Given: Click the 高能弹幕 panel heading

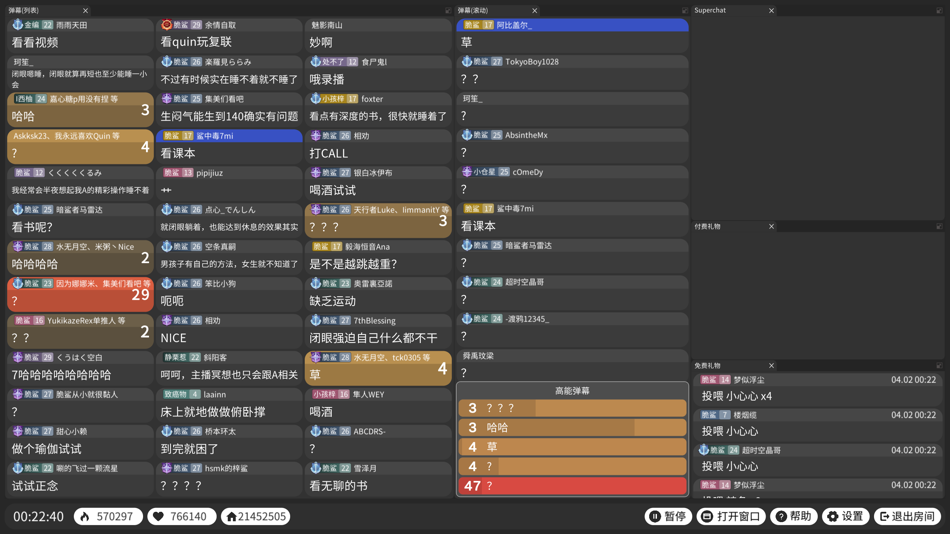Looking at the screenshot, I should point(572,391).
